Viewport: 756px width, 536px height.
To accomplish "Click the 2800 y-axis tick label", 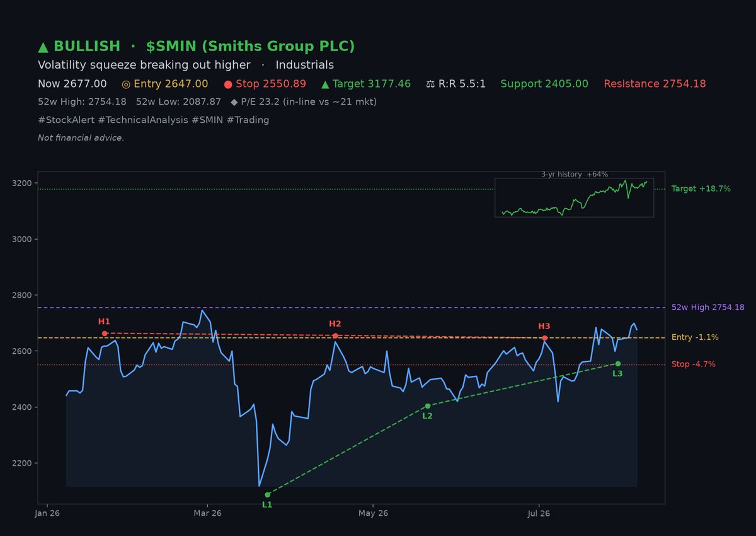I will coord(22,295).
